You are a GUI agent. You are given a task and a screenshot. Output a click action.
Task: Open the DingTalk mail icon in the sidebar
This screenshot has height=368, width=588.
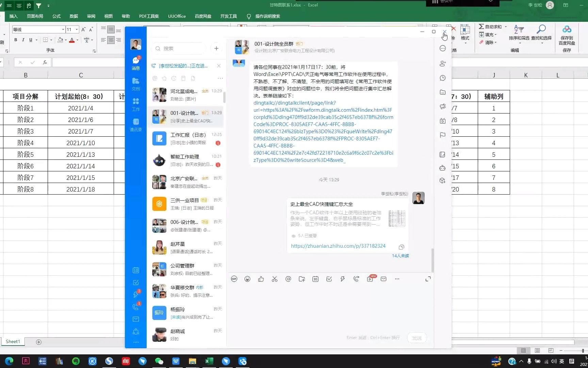(136, 319)
